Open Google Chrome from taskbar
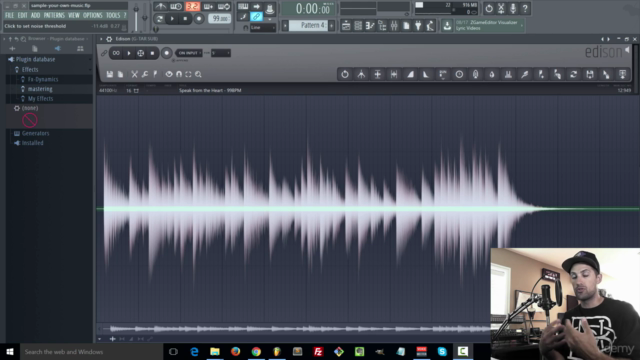 click(256, 351)
